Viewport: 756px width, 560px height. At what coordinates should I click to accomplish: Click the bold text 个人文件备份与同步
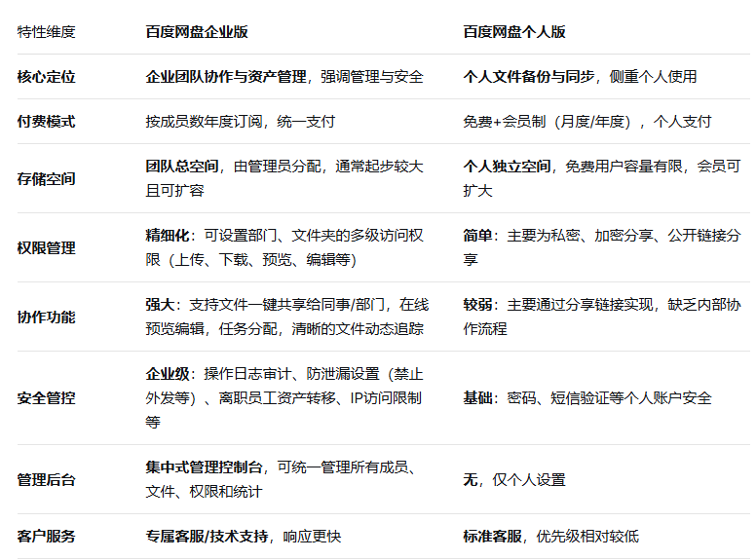click(529, 77)
